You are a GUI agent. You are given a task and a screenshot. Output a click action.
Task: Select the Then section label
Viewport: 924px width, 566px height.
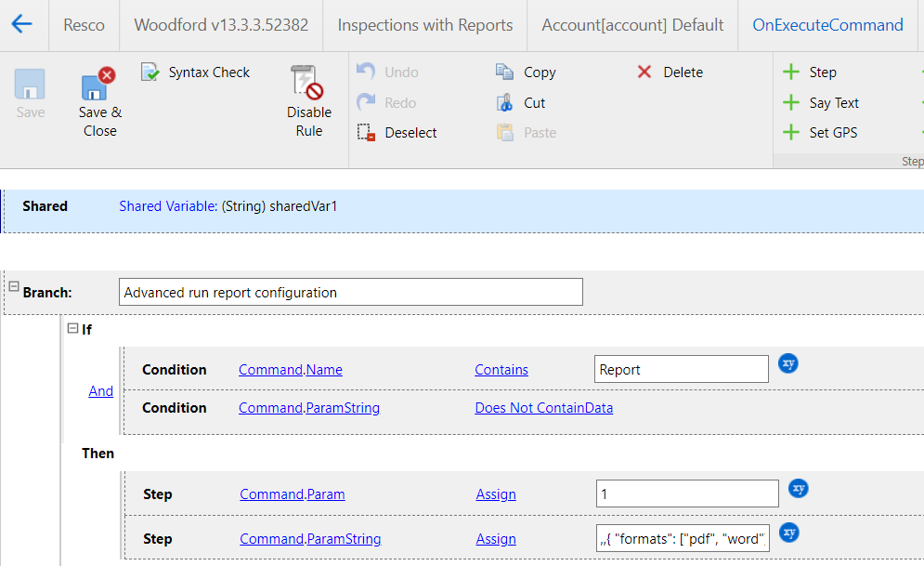pos(98,454)
